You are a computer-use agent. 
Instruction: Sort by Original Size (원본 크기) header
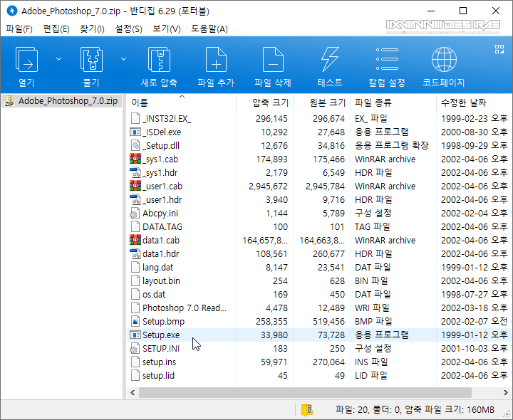(x=321, y=103)
